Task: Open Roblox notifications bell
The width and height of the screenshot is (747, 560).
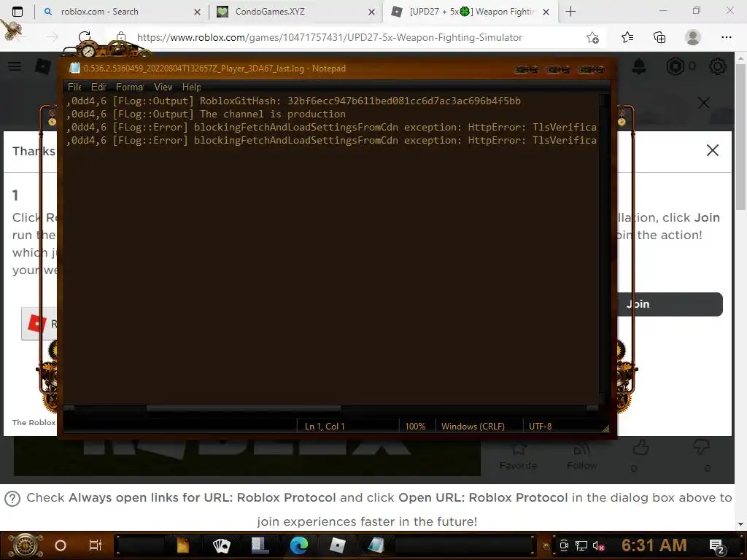Action: pyautogui.click(x=639, y=66)
